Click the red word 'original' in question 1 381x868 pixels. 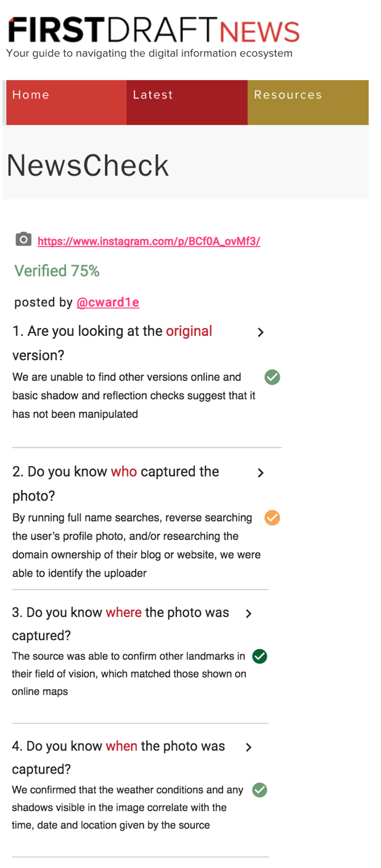[x=189, y=331]
